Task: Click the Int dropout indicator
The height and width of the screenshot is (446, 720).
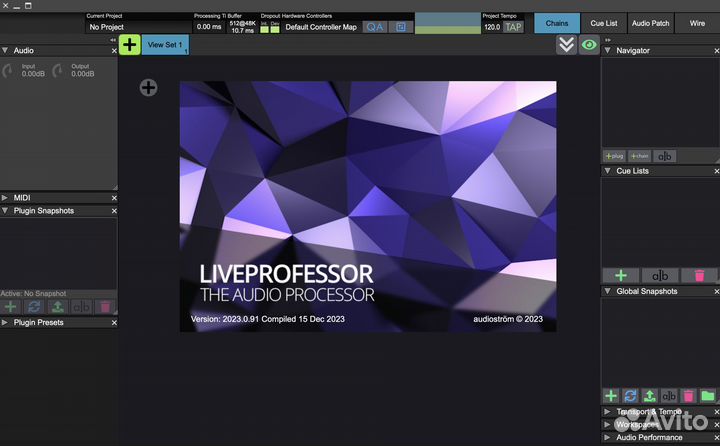Action: 264,28
